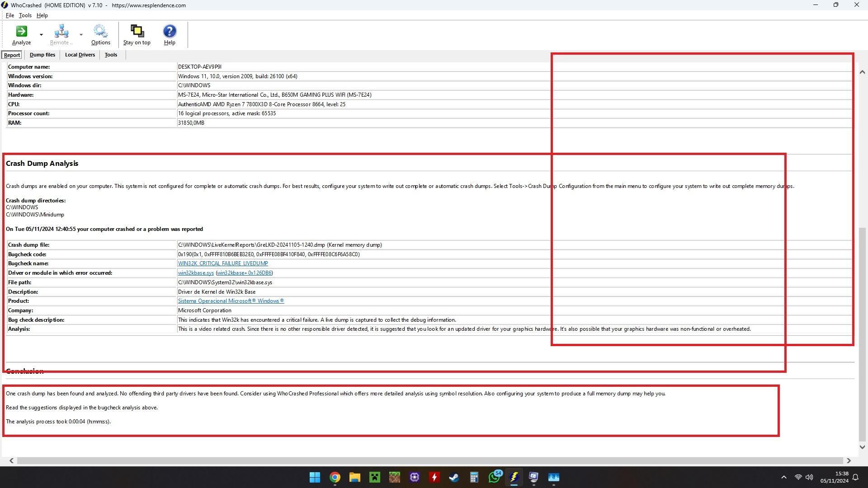Viewport: 868px width, 488px height.
Task: Click the vertical scrollbar up arrow
Action: pyautogui.click(x=862, y=72)
